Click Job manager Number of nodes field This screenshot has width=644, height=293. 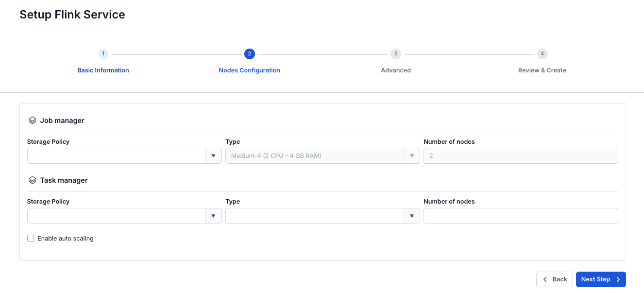pyautogui.click(x=521, y=156)
